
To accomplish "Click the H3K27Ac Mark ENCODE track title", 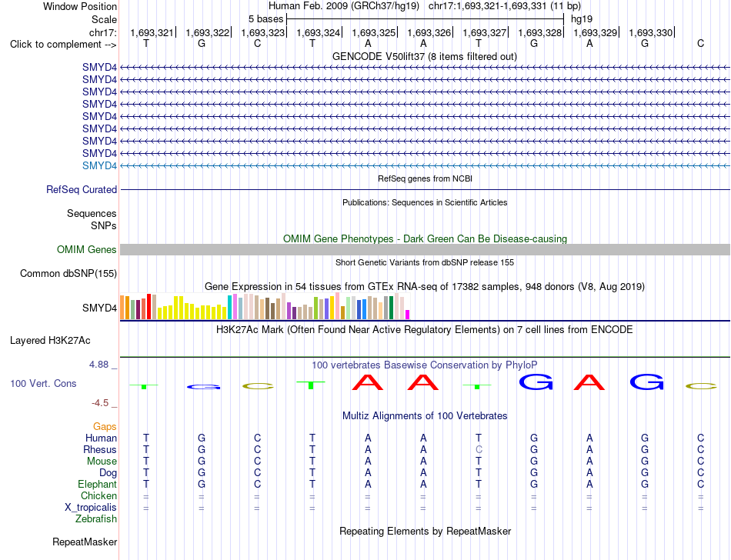I will pos(424,329).
